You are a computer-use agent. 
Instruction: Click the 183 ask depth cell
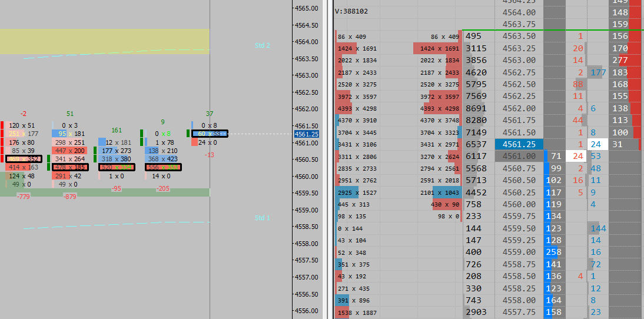tap(625, 72)
